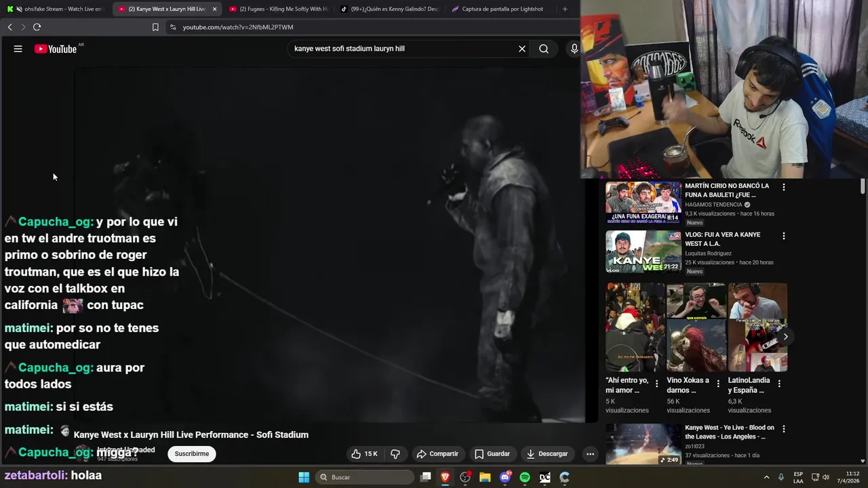Open options for LatinoLandia short

click(x=779, y=384)
